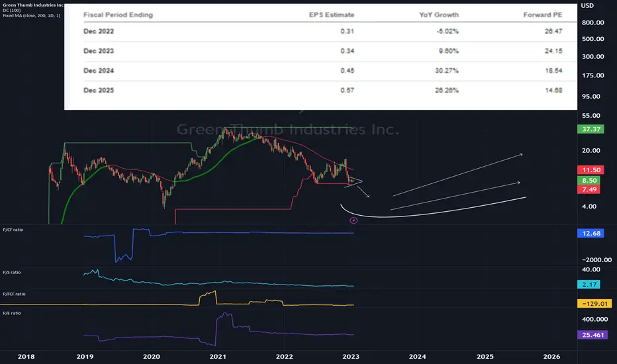This screenshot has height=364, width=617.
Task: Click the 14.68 forward PE cell
Action: tap(553, 90)
